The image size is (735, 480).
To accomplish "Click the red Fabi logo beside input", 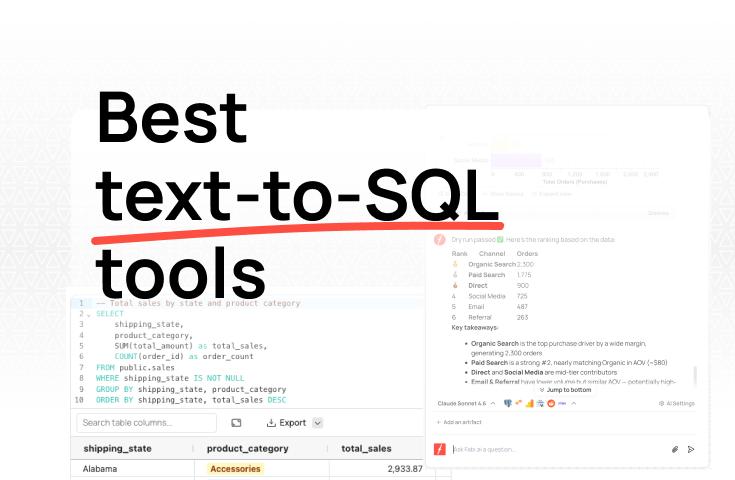I will coord(440,449).
